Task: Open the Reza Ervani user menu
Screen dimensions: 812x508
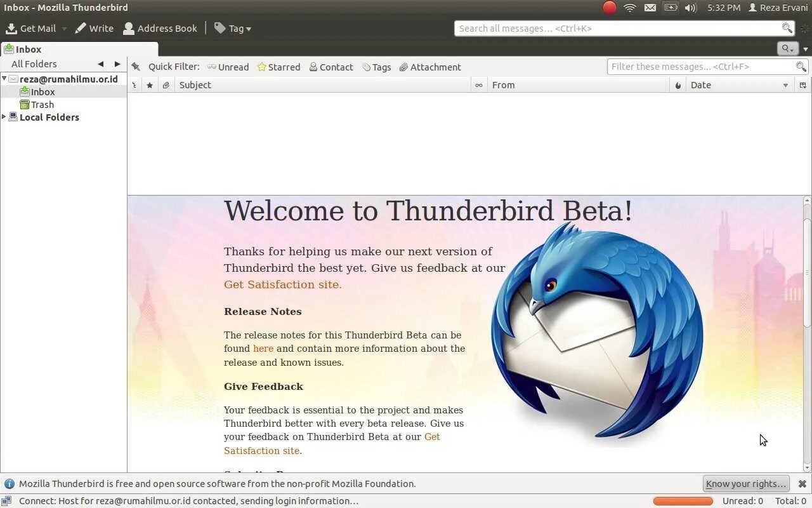Action: coord(778,8)
